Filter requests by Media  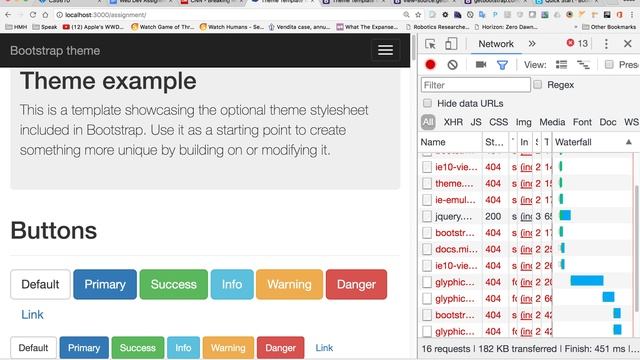[552, 122]
